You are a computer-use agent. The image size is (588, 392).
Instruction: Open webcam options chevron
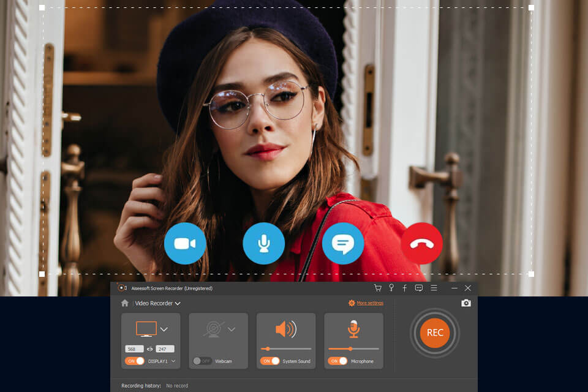(x=232, y=330)
